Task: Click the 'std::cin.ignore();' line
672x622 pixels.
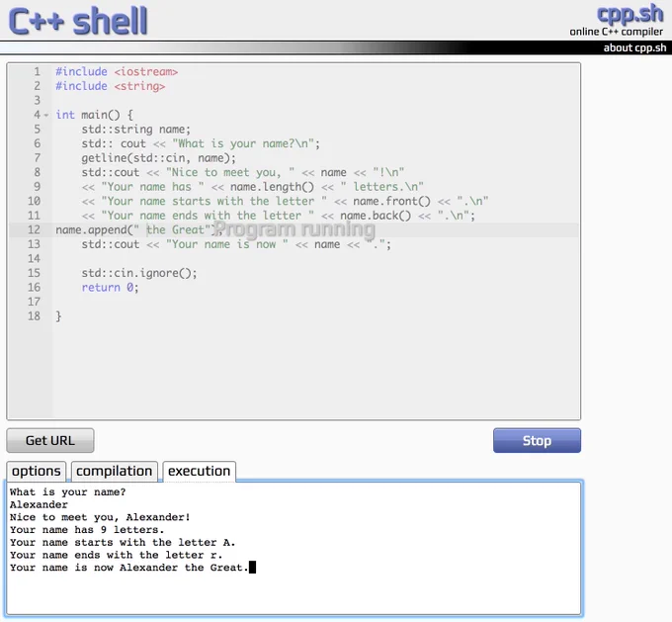Action: tap(139, 273)
